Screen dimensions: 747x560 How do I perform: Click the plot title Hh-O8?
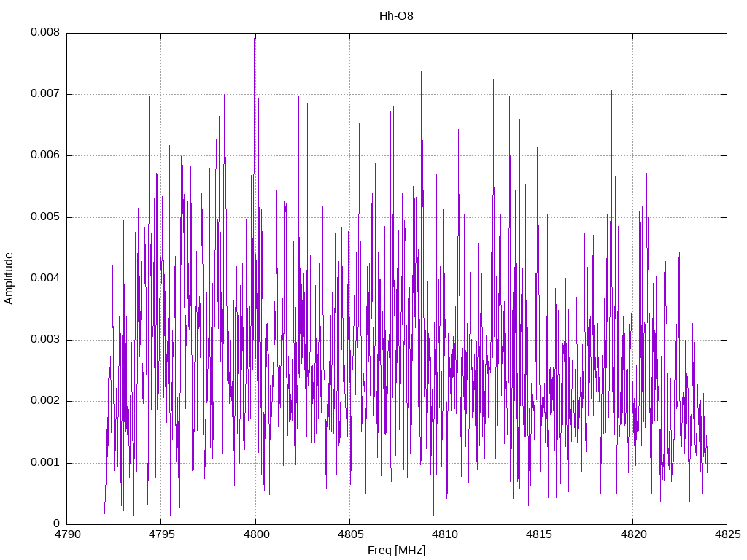396,16
